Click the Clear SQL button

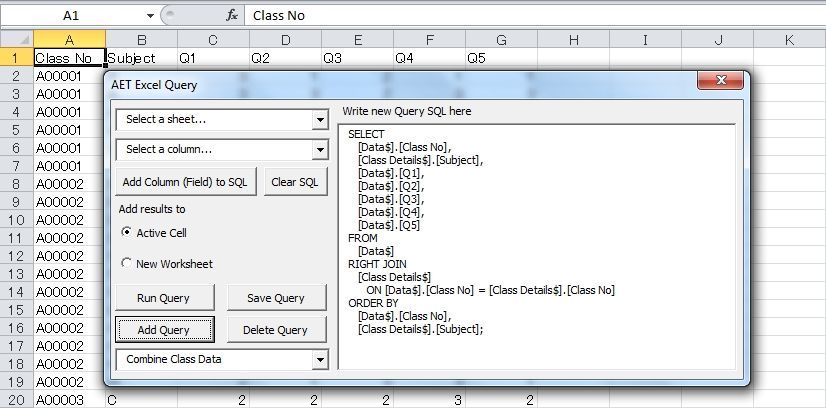(295, 181)
